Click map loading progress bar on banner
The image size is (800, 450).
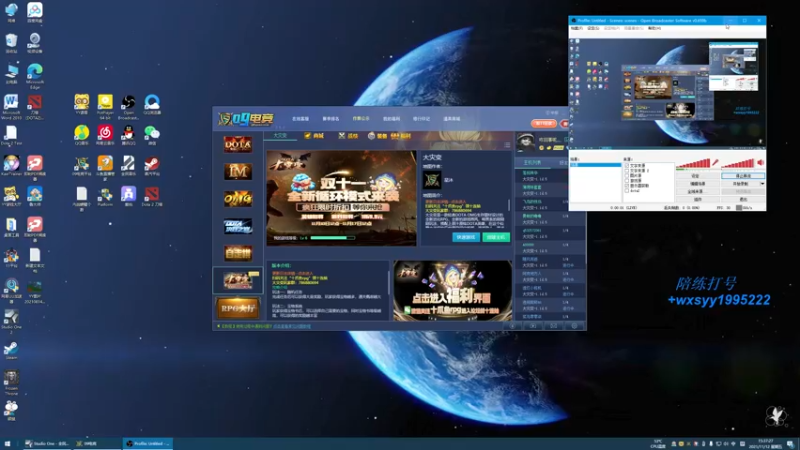click(333, 238)
